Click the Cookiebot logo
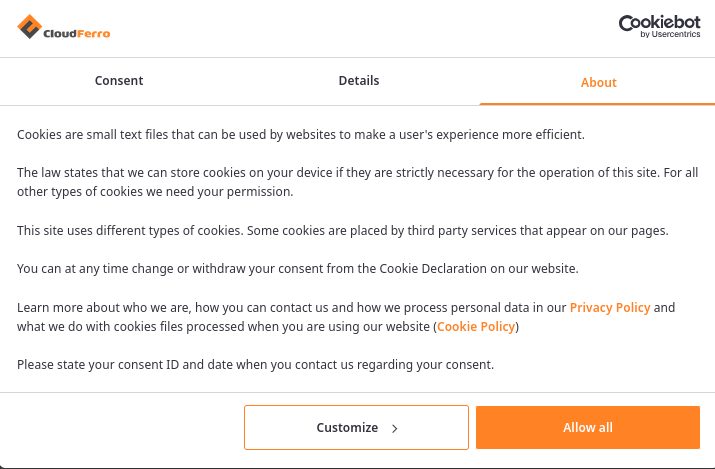 point(658,22)
